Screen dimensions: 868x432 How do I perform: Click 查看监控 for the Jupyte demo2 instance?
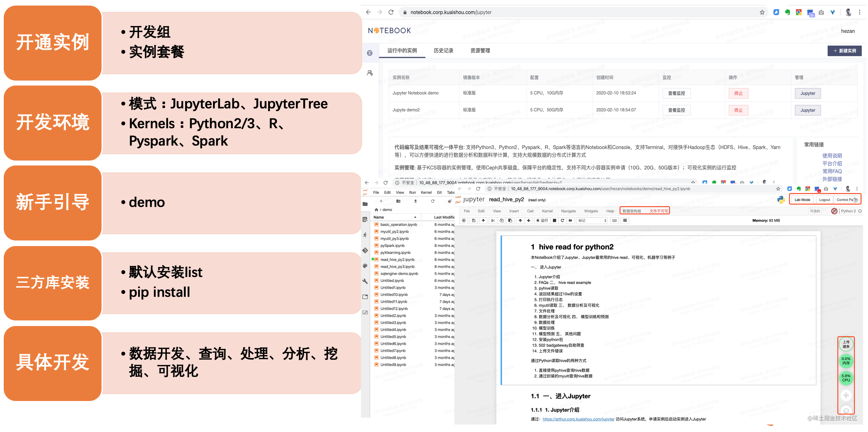coord(677,110)
